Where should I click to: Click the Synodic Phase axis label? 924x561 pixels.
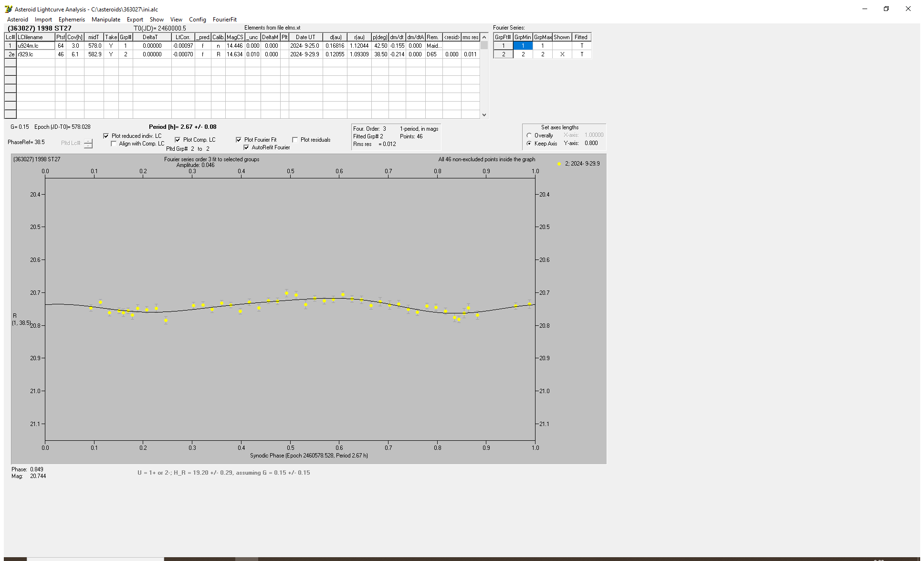(x=309, y=456)
